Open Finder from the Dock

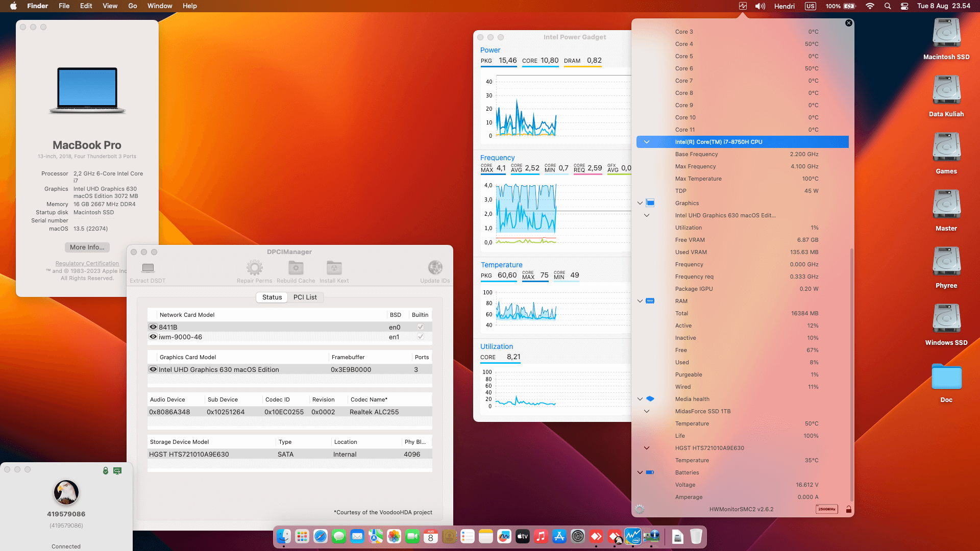point(284,536)
